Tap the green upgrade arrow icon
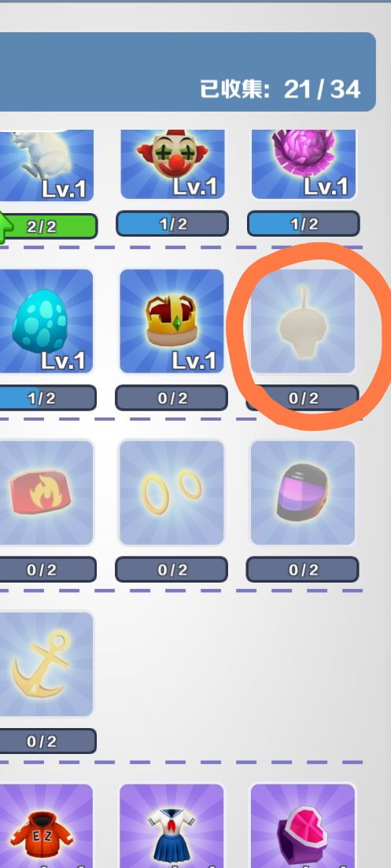391x868 pixels. click(x=6, y=227)
